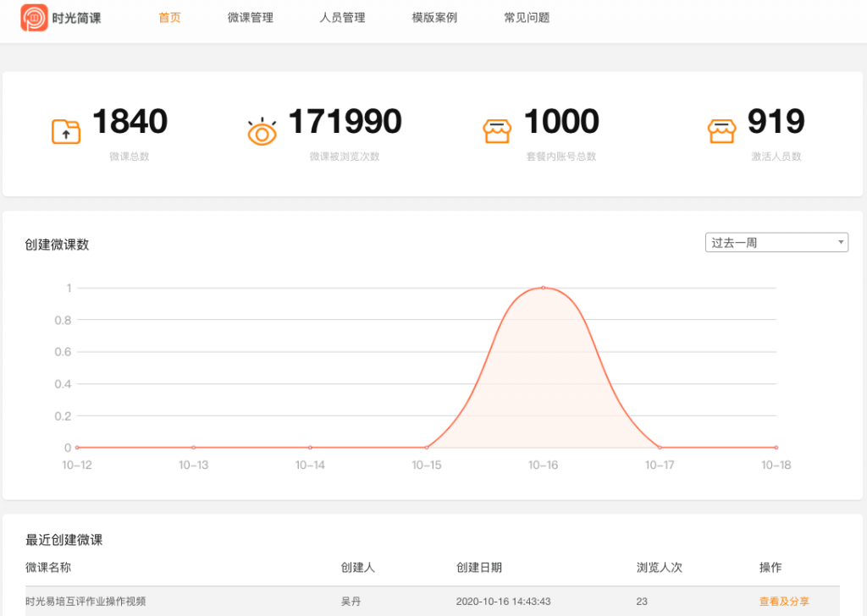
Task: Switch to the 模版案例 tab
Action: (x=434, y=18)
